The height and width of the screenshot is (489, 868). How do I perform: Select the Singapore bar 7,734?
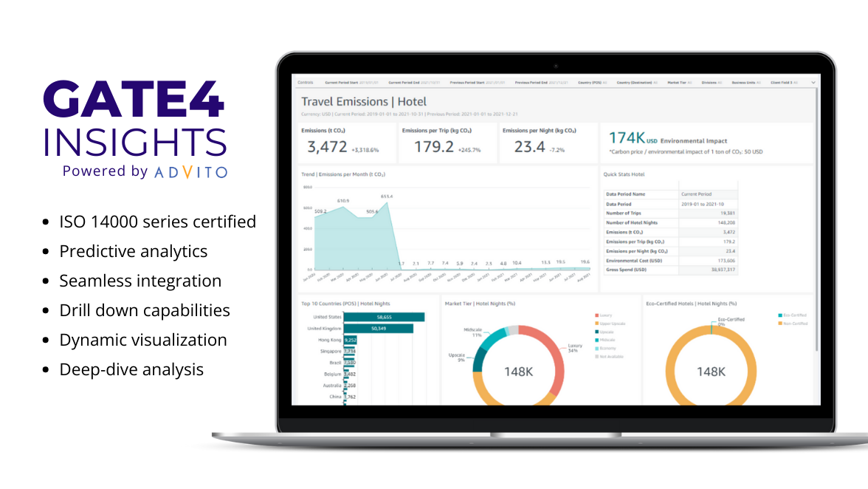click(x=349, y=351)
